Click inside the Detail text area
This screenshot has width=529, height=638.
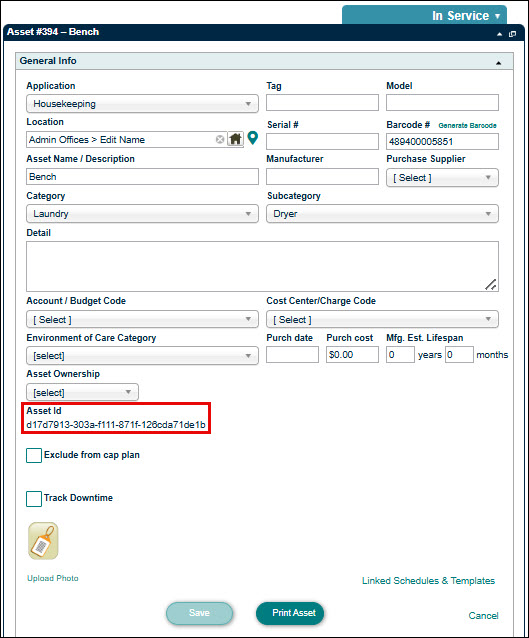coord(262,267)
